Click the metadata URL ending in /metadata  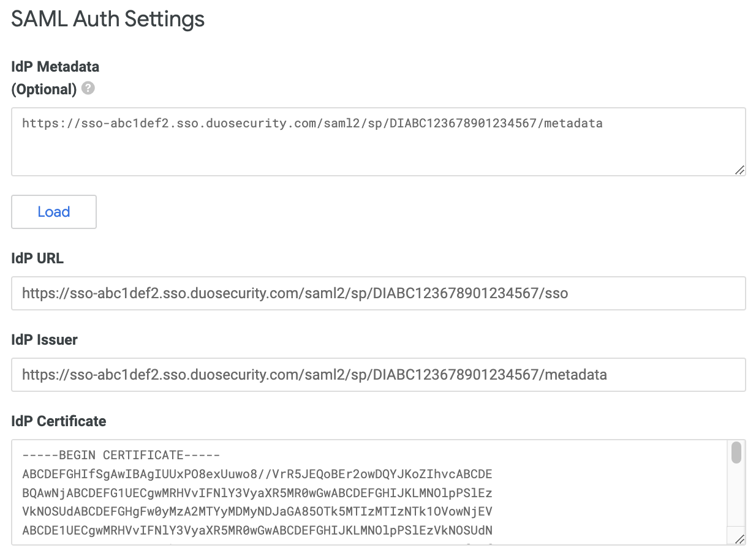[x=312, y=123]
